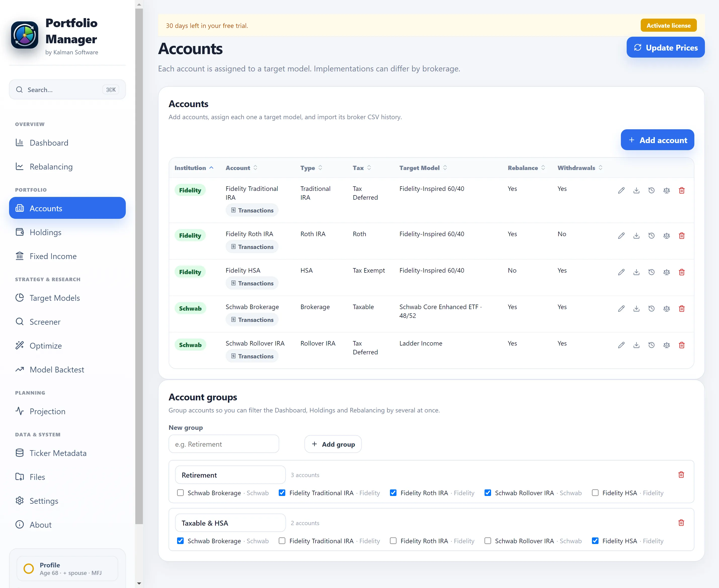
Task: Click the Portfolio Manager app logo
Action: [x=24, y=35]
